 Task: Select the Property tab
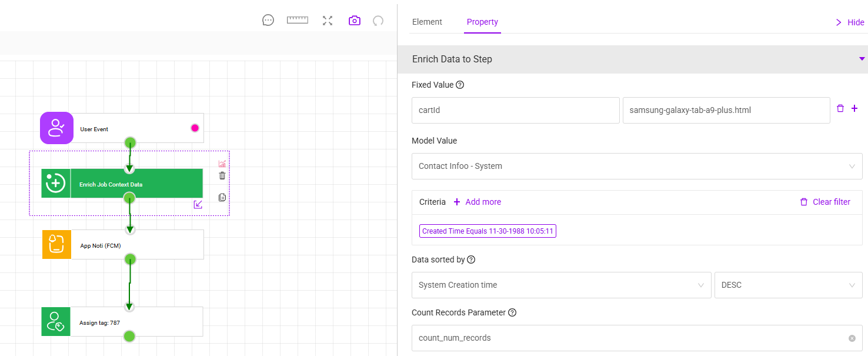(x=482, y=22)
